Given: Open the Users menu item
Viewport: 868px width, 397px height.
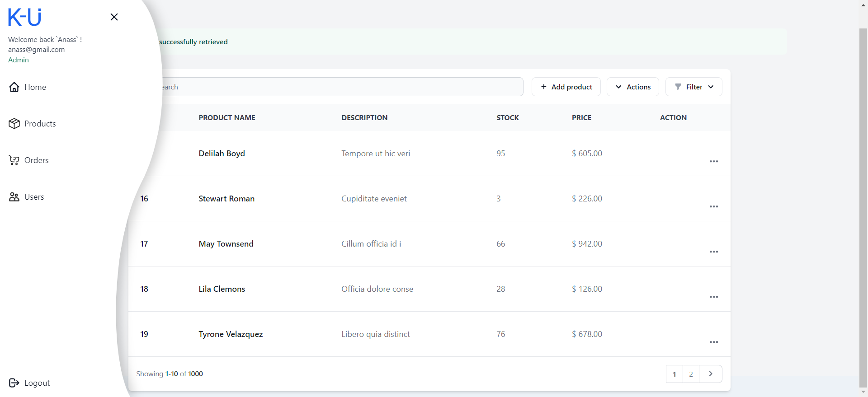Looking at the screenshot, I should [34, 197].
